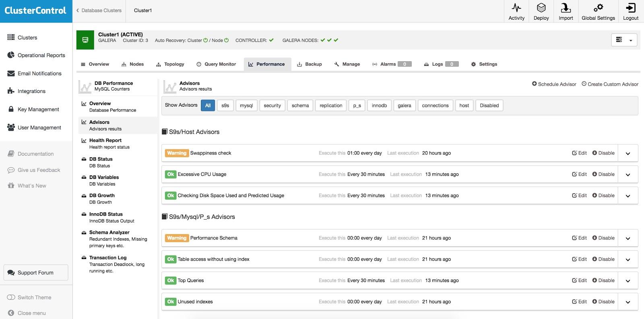Go back to Database Clusters
Viewport: 644px width, 319px height.
[99, 10]
